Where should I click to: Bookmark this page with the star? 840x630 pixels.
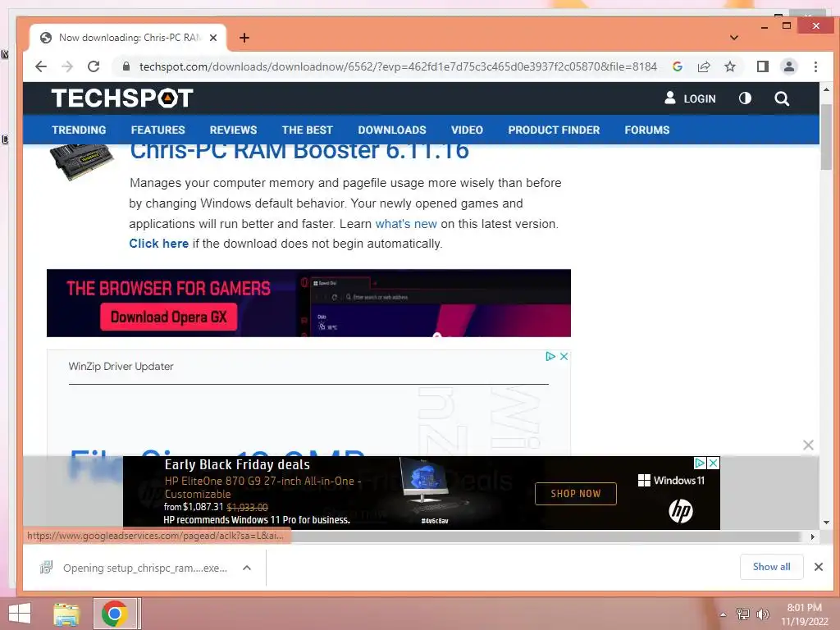[x=730, y=66]
